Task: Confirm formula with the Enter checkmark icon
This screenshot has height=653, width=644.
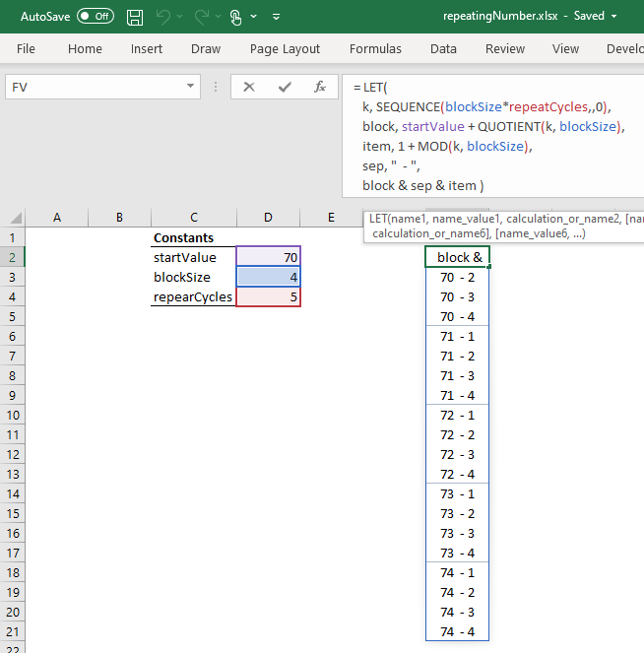Action: click(285, 87)
